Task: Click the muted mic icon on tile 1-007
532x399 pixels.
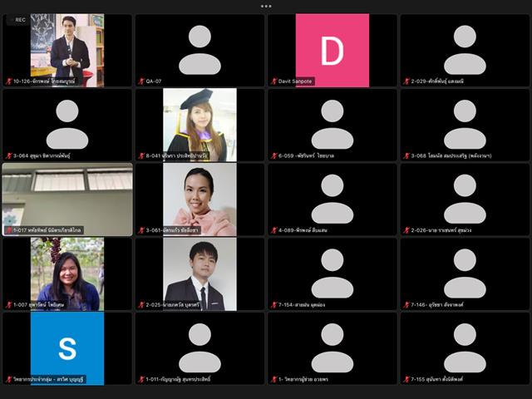Action: [x=9, y=305]
